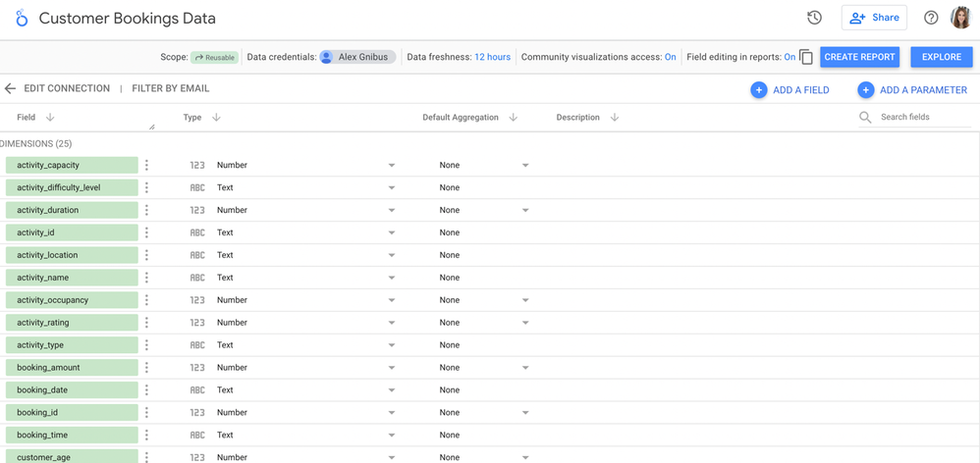Click the Looker Studio logo icon

22,18
